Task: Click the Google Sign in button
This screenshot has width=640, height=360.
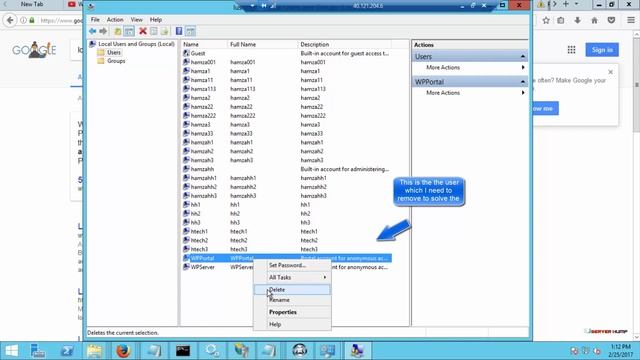Action: coord(602,50)
